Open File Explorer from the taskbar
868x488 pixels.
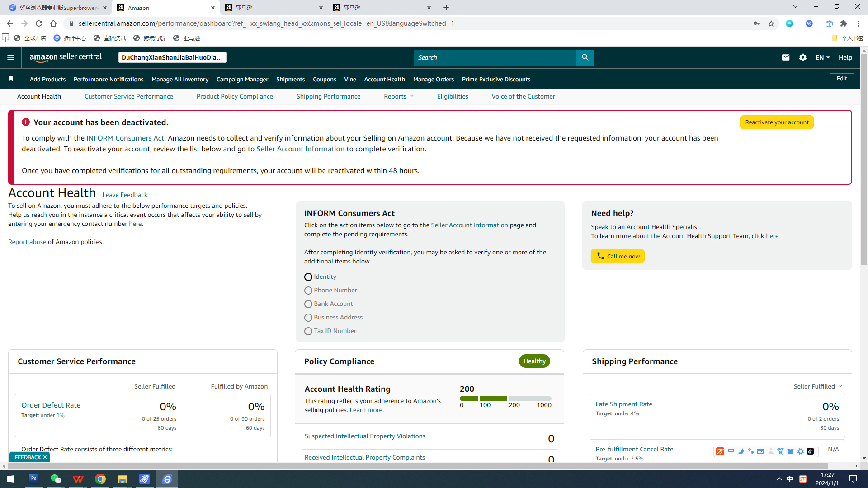(122, 479)
